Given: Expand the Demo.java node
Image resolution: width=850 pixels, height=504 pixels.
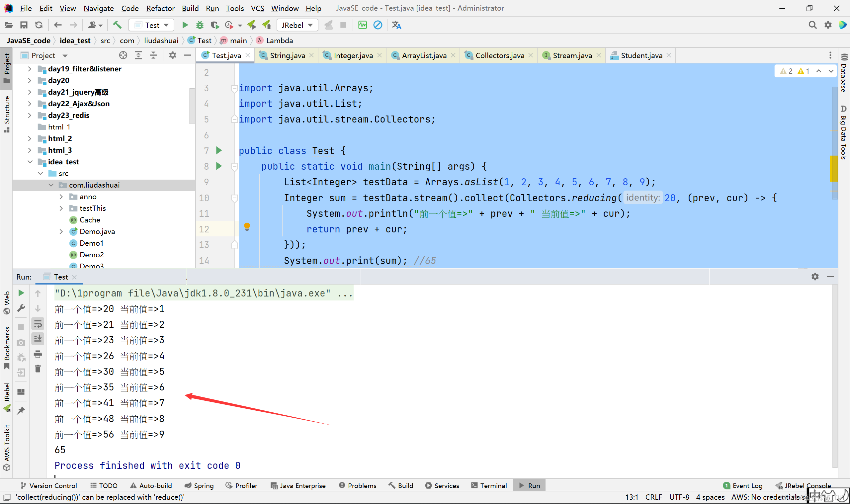Looking at the screenshot, I should click(x=61, y=232).
